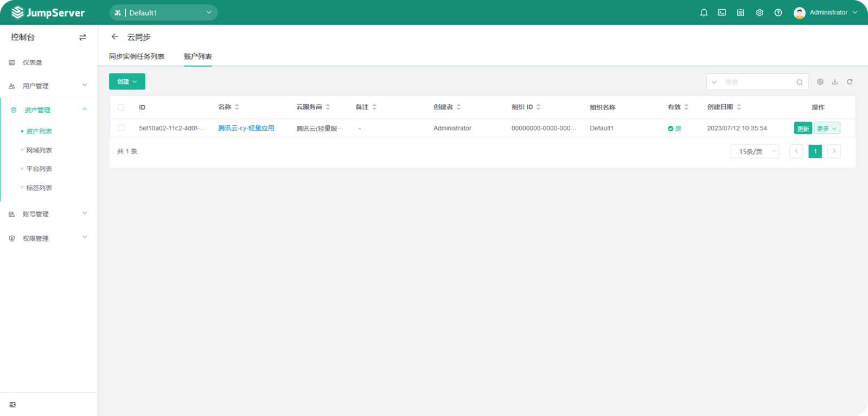Collapse sidebar with bottom menu icon
This screenshot has width=868, height=416.
pyautogui.click(x=12, y=405)
